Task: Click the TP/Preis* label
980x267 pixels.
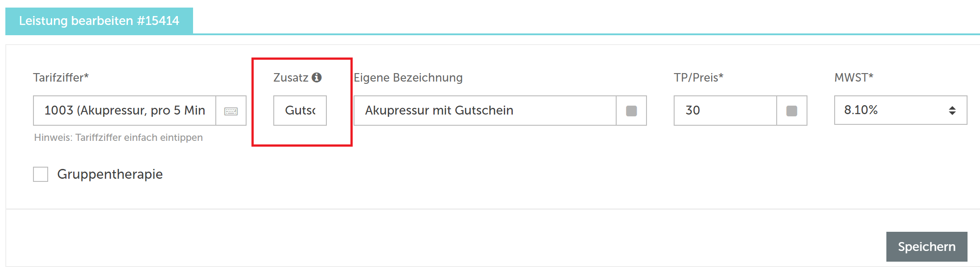Action: click(699, 78)
